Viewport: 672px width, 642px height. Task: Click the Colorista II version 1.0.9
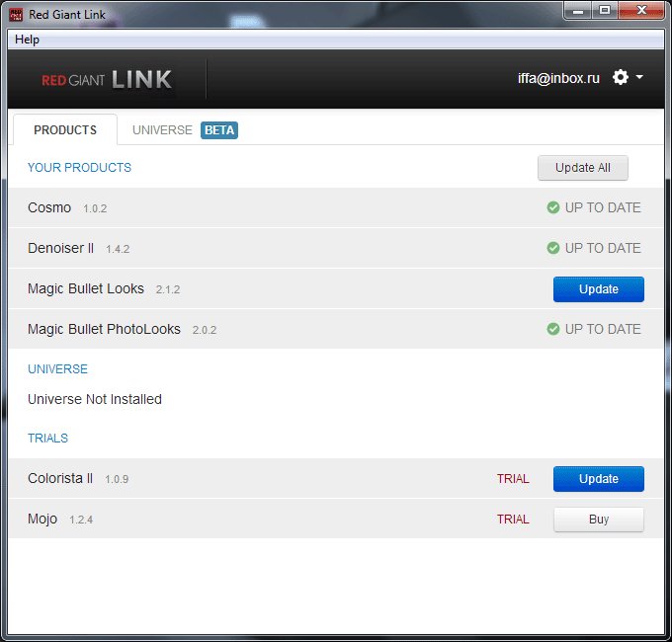point(117,479)
